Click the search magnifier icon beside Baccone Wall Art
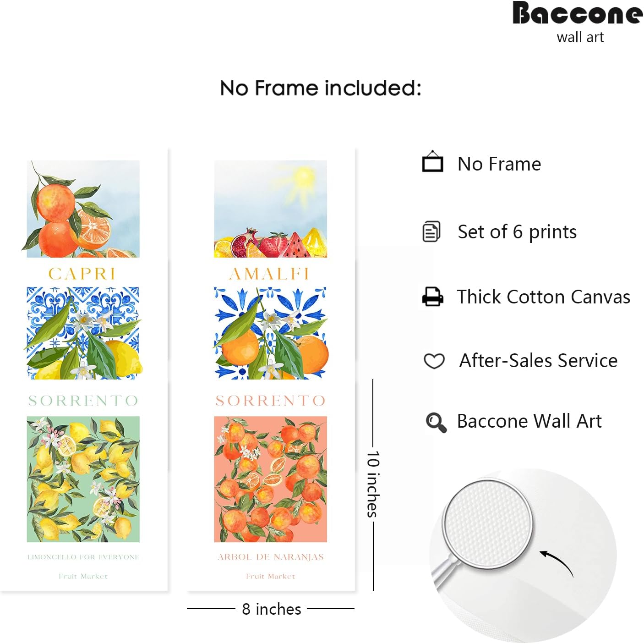The width and height of the screenshot is (644, 644). [436, 422]
